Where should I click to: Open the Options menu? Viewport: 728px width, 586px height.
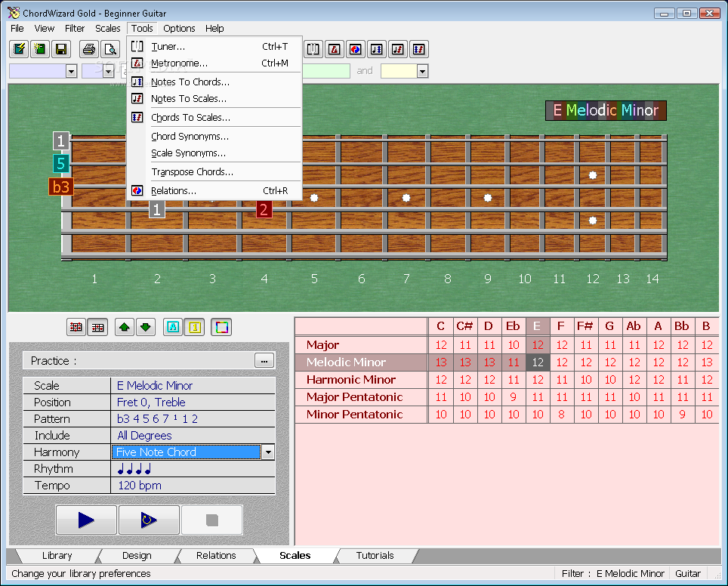[179, 29]
